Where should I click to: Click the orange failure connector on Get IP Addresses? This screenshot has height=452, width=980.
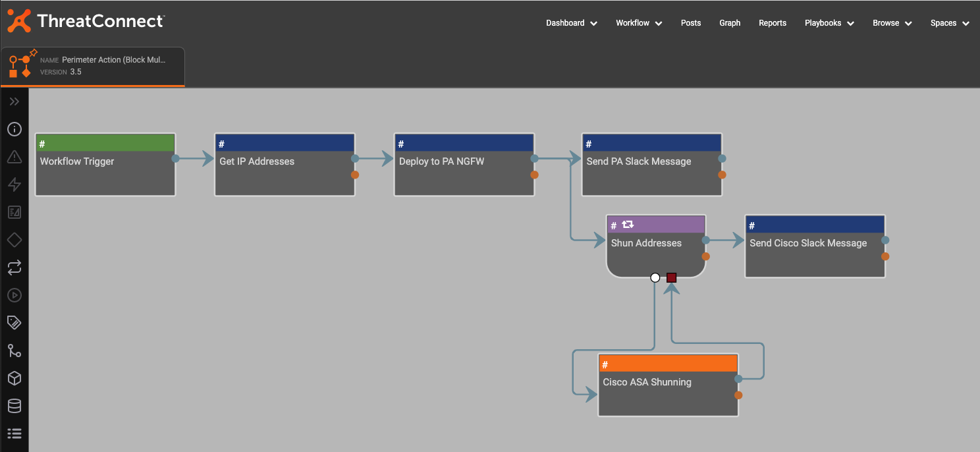pyautogui.click(x=355, y=175)
